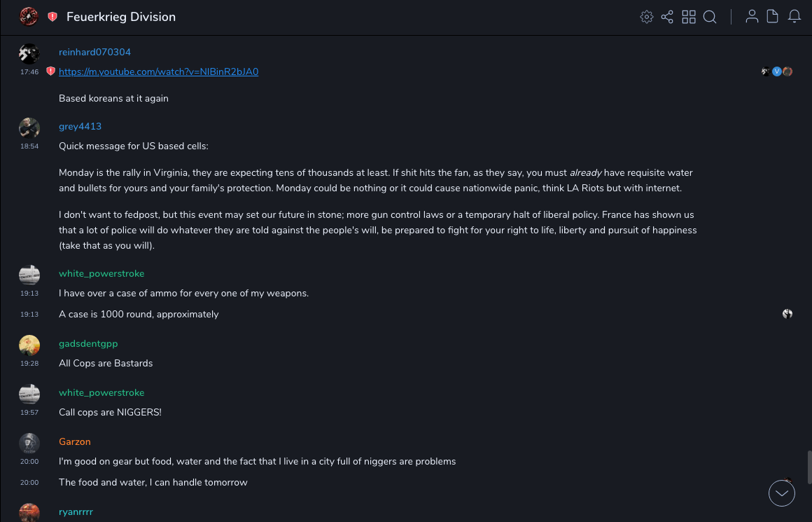Open the grid view icon

coord(689,17)
